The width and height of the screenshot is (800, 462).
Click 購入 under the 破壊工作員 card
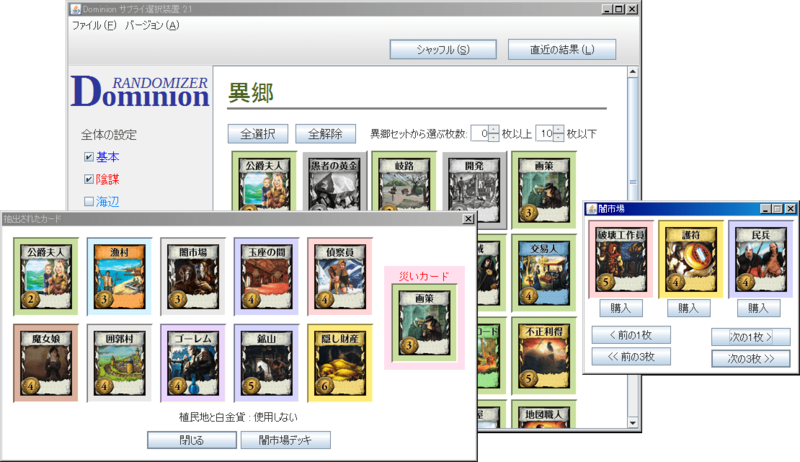(x=621, y=308)
